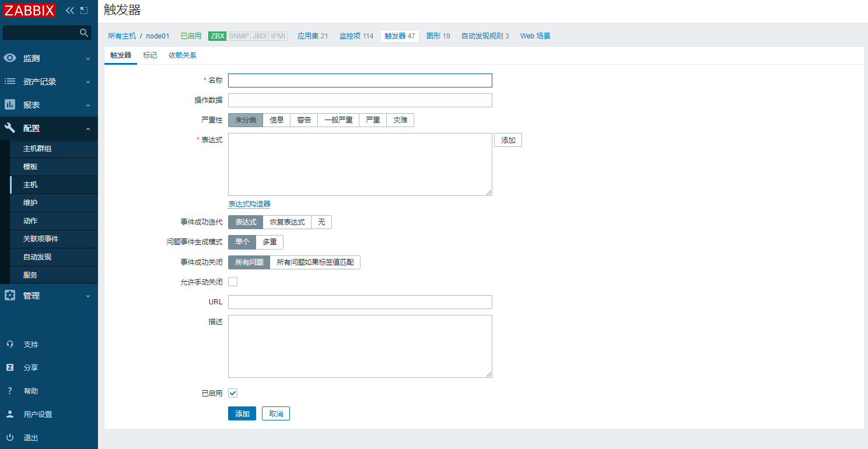Select 多重 problem event generation mode
Image resolution: width=868 pixels, height=449 pixels.
tap(269, 242)
